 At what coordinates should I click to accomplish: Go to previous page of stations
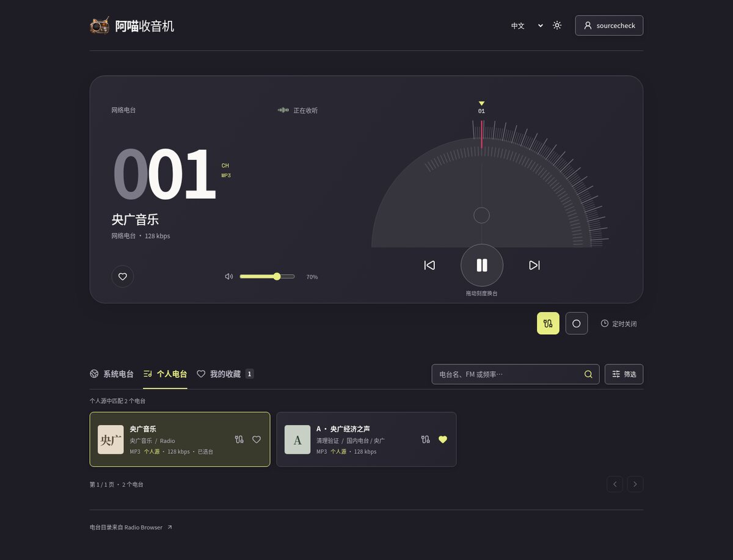pyautogui.click(x=615, y=484)
